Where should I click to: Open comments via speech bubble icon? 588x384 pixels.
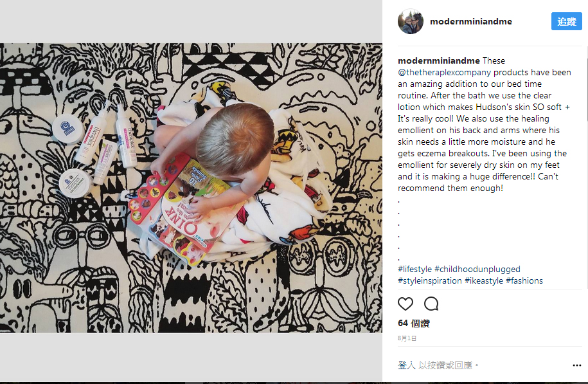click(x=431, y=304)
